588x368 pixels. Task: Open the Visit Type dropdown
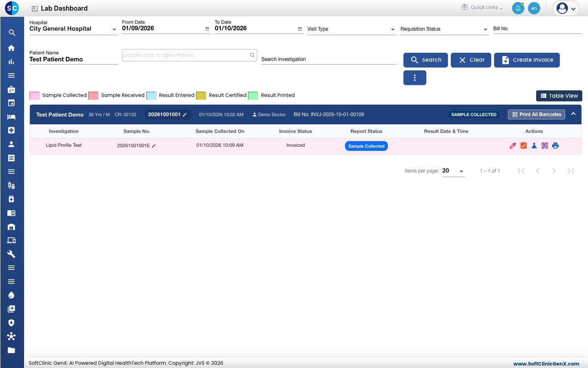tap(352, 29)
